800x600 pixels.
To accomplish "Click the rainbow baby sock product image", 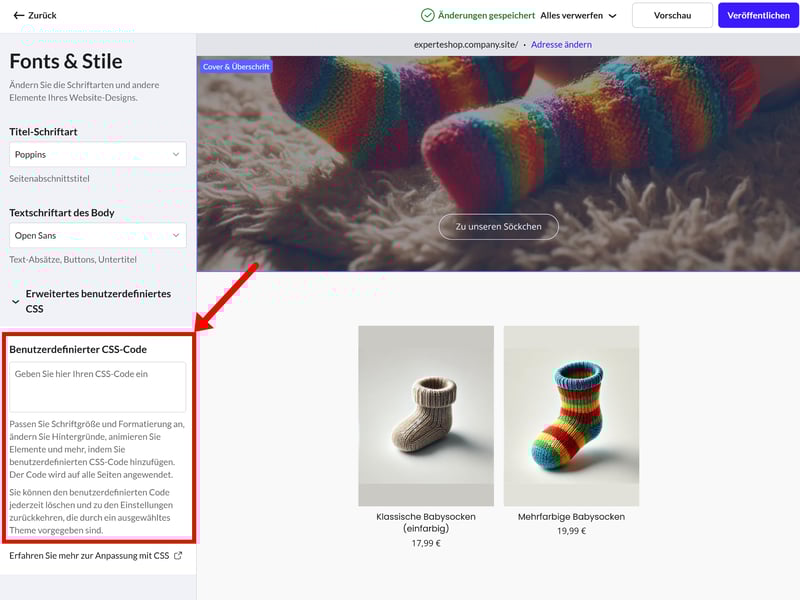I will point(571,415).
